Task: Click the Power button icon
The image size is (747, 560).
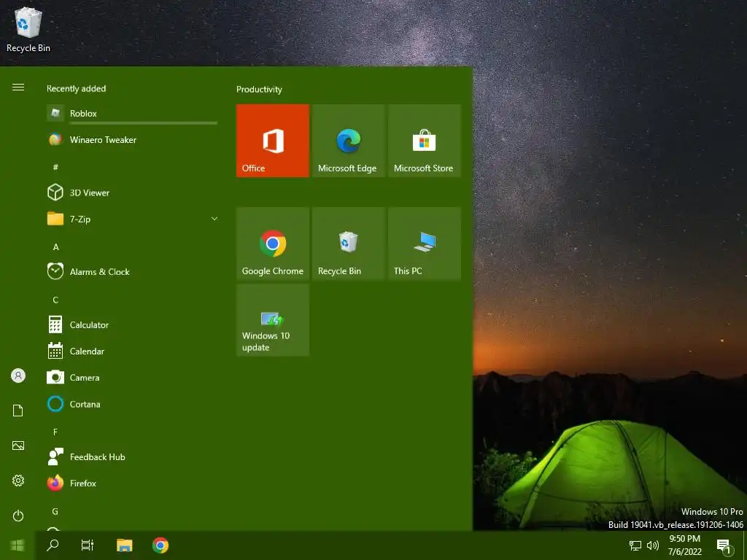Action: tap(18, 516)
